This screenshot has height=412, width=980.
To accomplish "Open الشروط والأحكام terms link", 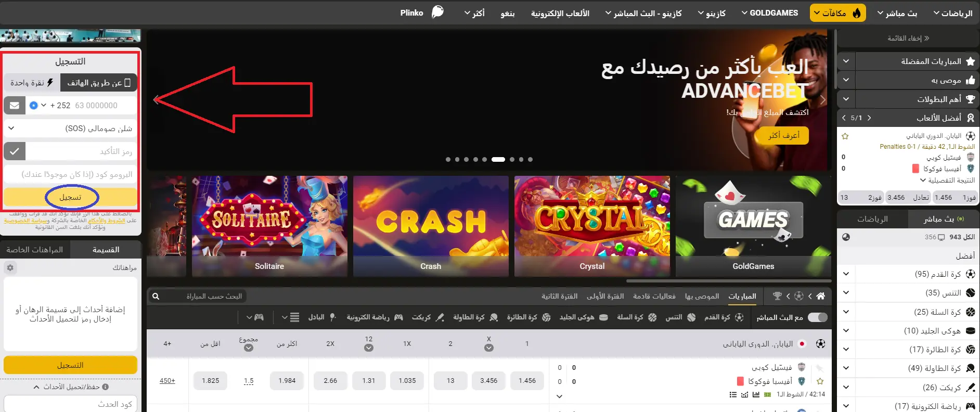I will point(107,221).
